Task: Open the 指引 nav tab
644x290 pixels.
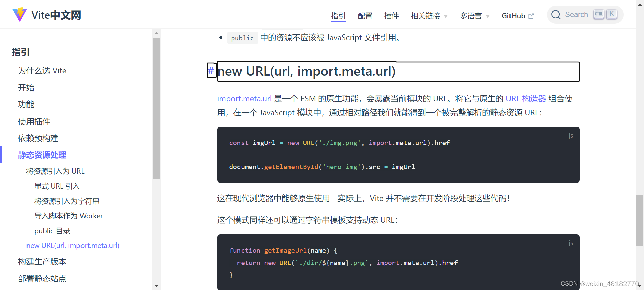Action: click(338, 16)
